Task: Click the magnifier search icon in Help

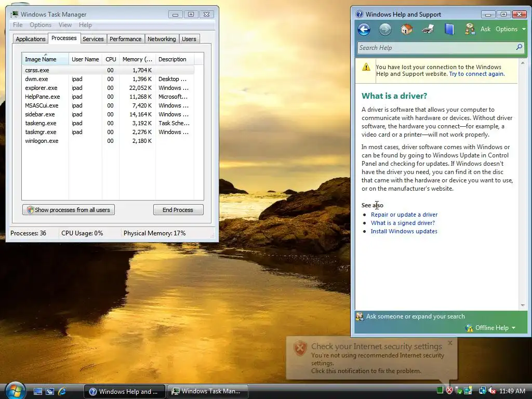Action: 519,47
